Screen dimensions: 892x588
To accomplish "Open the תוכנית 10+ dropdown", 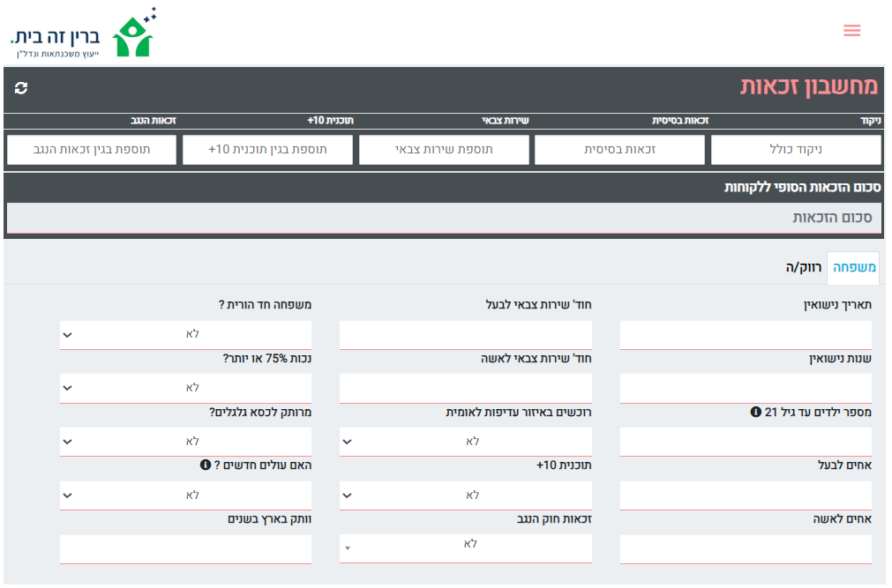I will tap(465, 495).
